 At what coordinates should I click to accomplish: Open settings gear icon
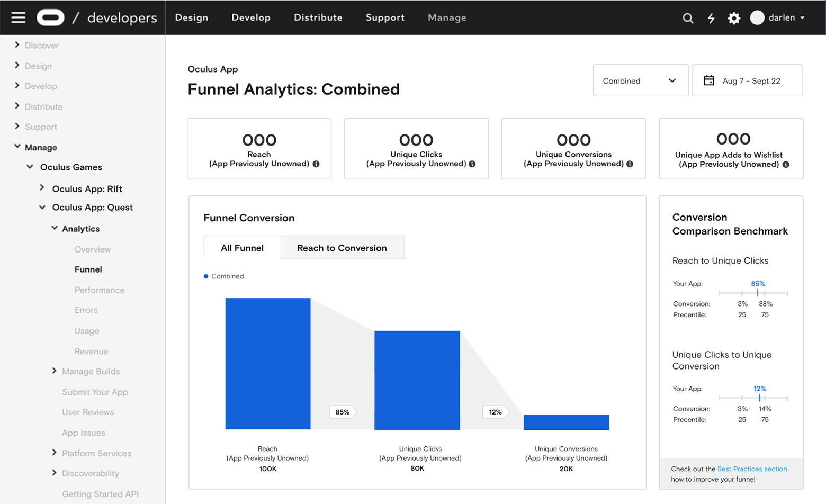pos(734,18)
